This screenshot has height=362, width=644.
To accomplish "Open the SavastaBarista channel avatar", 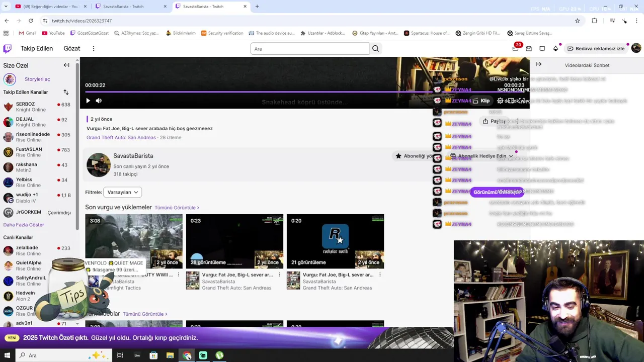I will coord(99,165).
